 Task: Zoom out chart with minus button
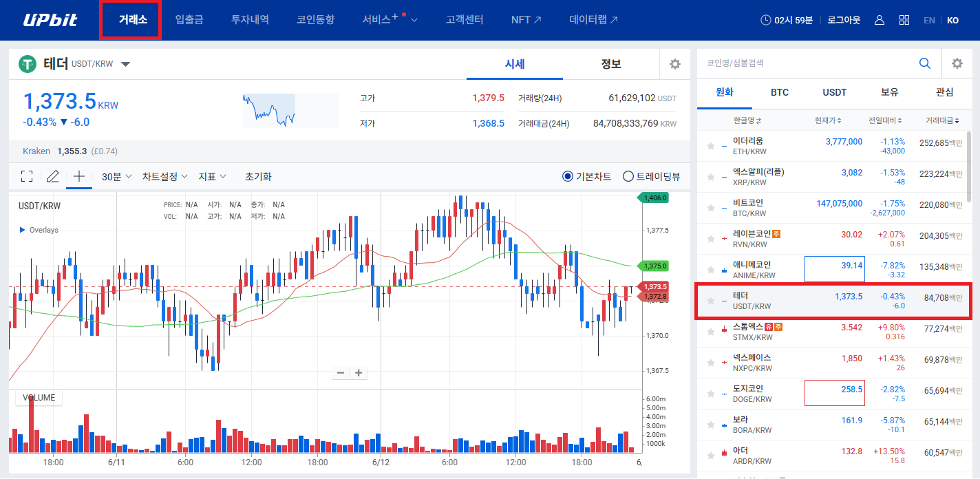point(341,373)
